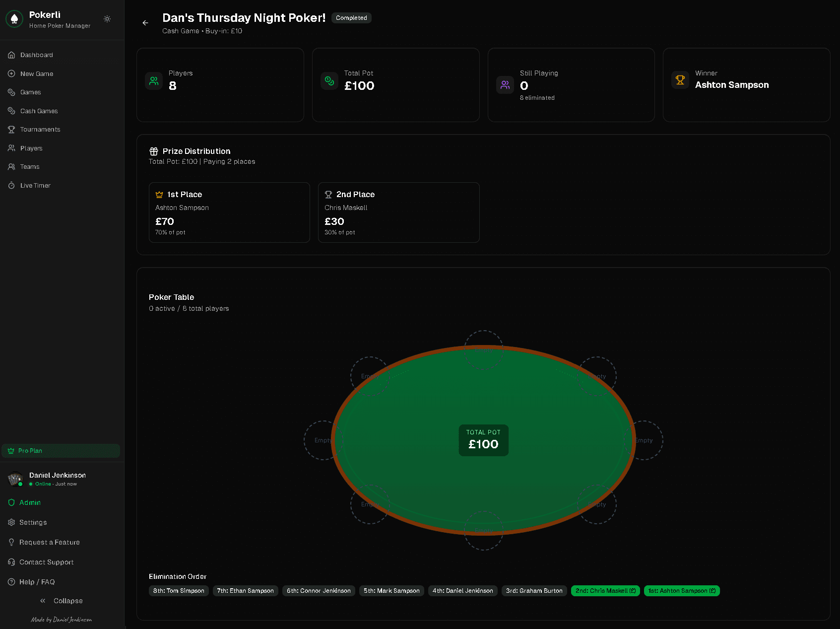Viewport: 840px width, 629px height.
Task: Open the Admin panel link
Action: coord(30,503)
